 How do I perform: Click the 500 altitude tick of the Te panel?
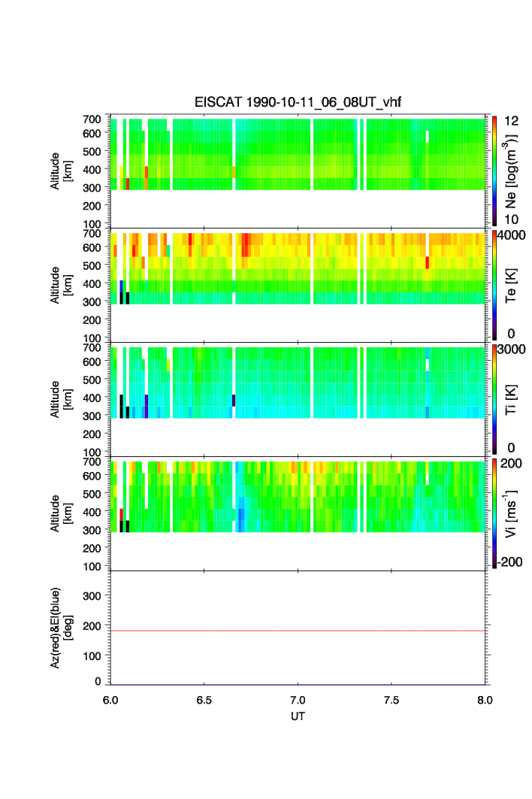tap(92, 265)
